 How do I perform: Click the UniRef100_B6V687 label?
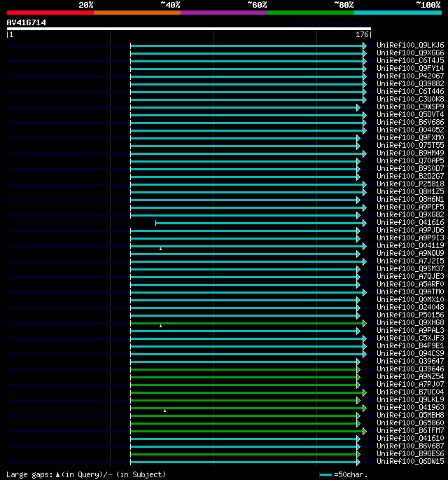click(x=410, y=446)
